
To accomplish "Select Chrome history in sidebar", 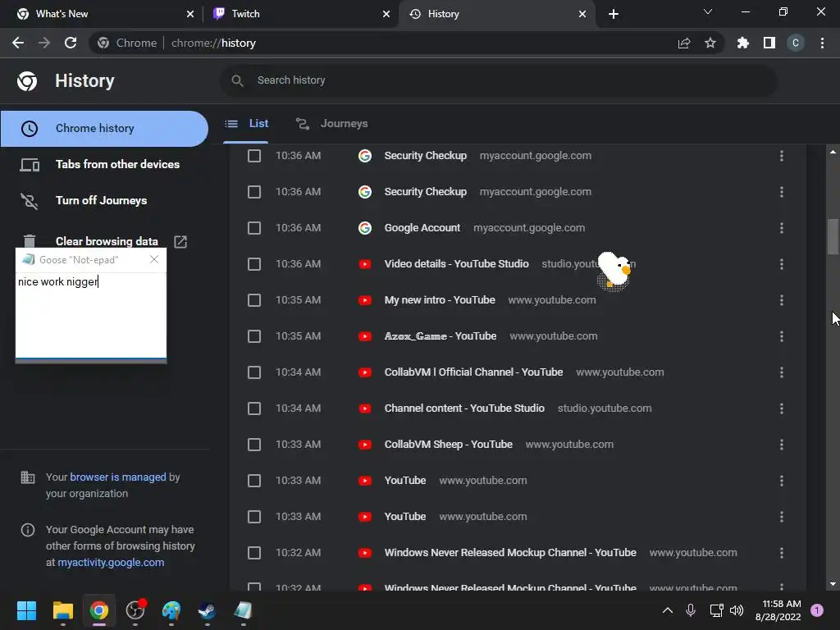I will 104,129.
